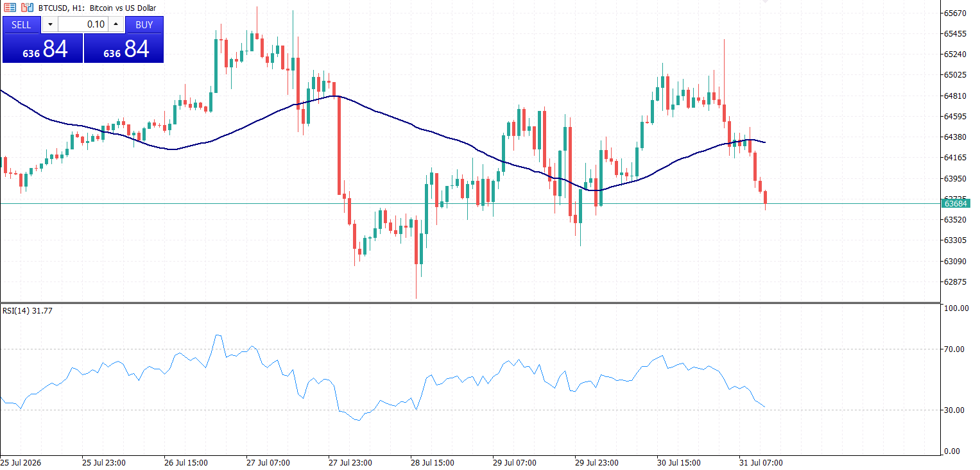
Task: Click the SELL button
Action: click(x=21, y=25)
